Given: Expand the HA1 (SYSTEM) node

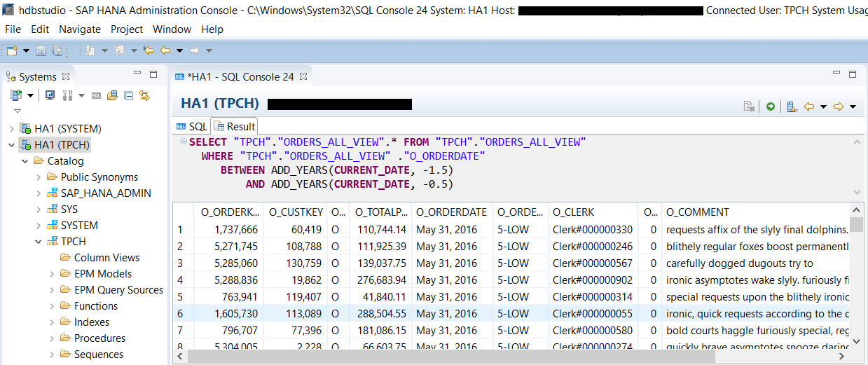Looking at the screenshot, I should click(x=12, y=129).
